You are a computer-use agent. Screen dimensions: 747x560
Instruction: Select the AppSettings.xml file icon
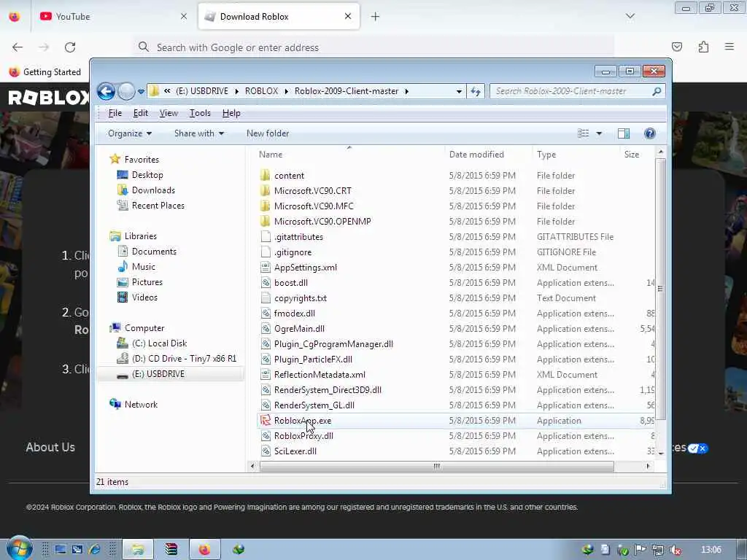[266, 267]
